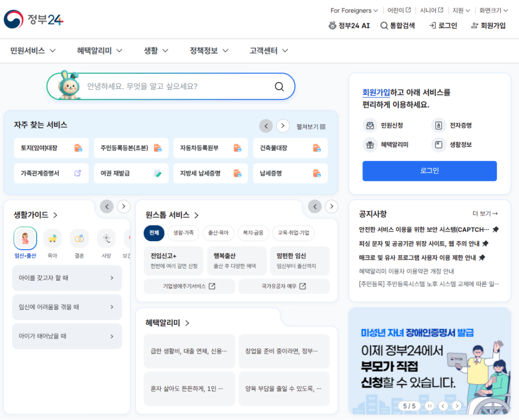Click the 자동차등록원부 document icon
The height and width of the screenshot is (420, 519).
click(x=237, y=148)
